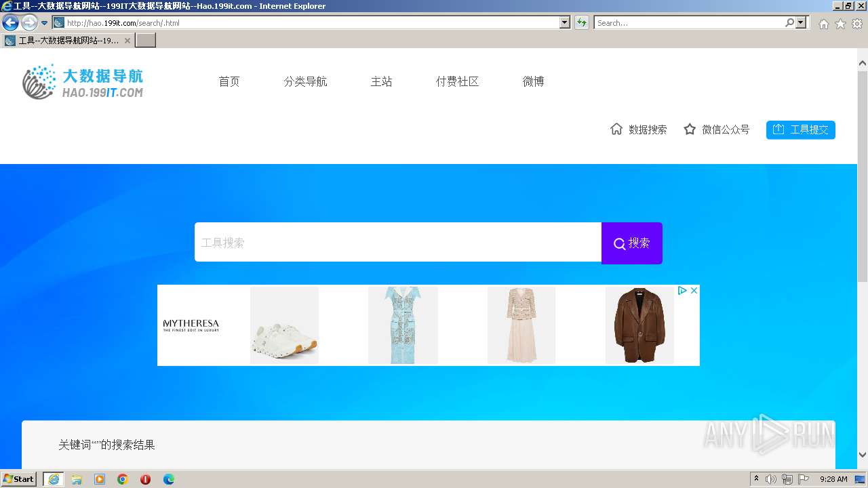Select the 工具--大数据导航网站 tab
The height and width of the screenshot is (488, 868).
[68, 40]
